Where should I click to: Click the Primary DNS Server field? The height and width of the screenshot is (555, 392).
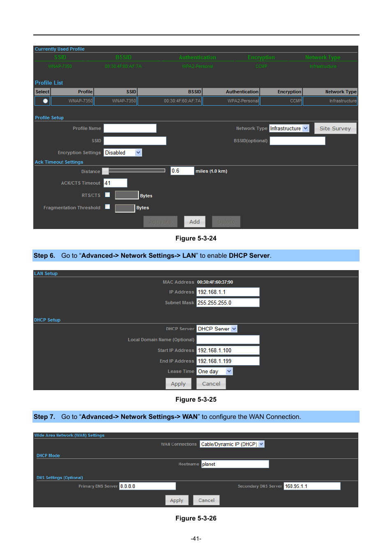pos(147,486)
